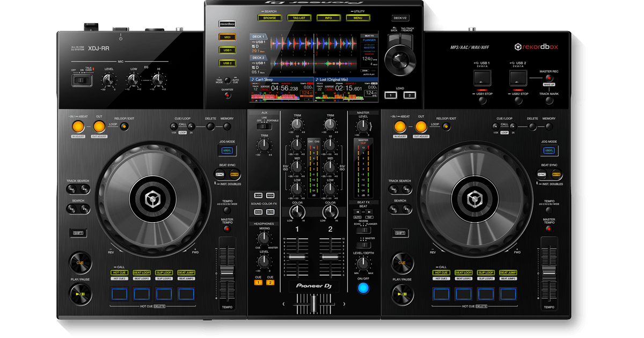Click right deck SEARCH fast-forward button
Image resolution: width=644 pixels, height=338 pixels.
pyautogui.click(x=406, y=209)
